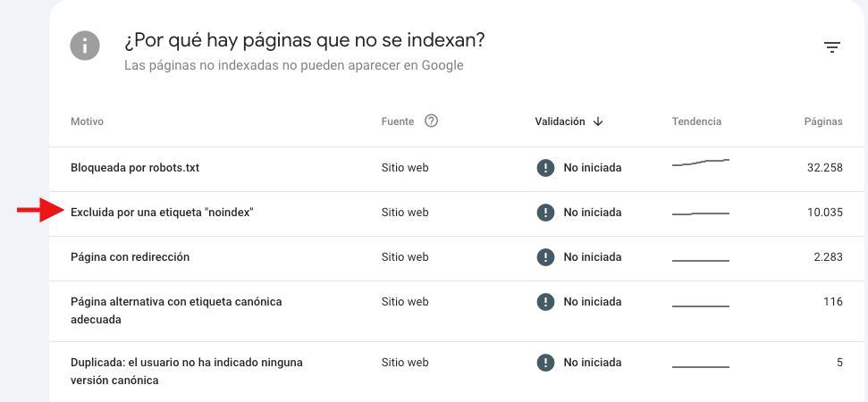This screenshot has width=868, height=402.
Task: Open Duplicada: sin versión canónica row
Action: [456, 372]
